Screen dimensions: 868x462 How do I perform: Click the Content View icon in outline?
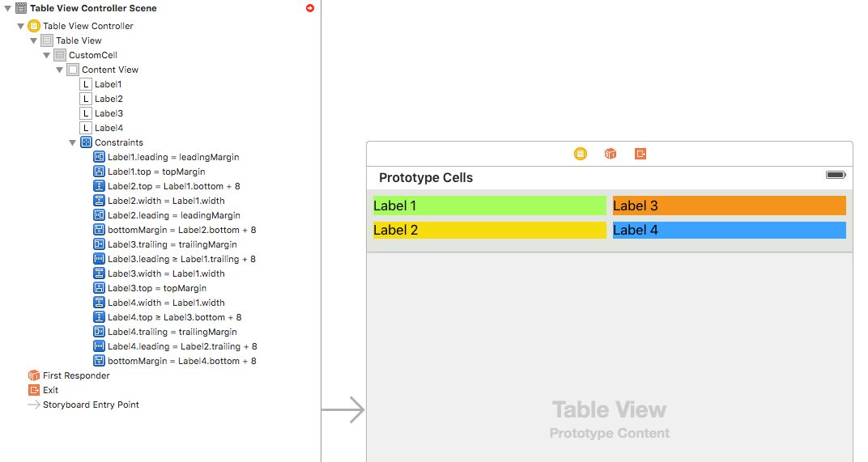pos(73,70)
